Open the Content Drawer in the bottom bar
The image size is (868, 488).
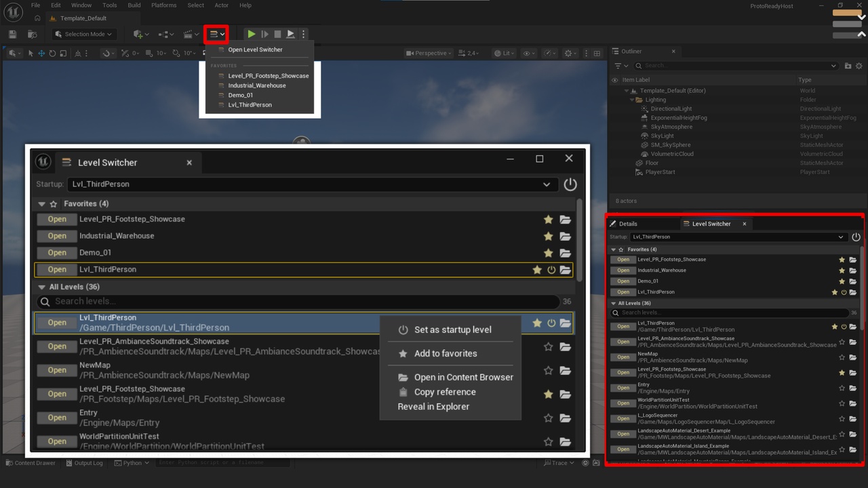31,463
